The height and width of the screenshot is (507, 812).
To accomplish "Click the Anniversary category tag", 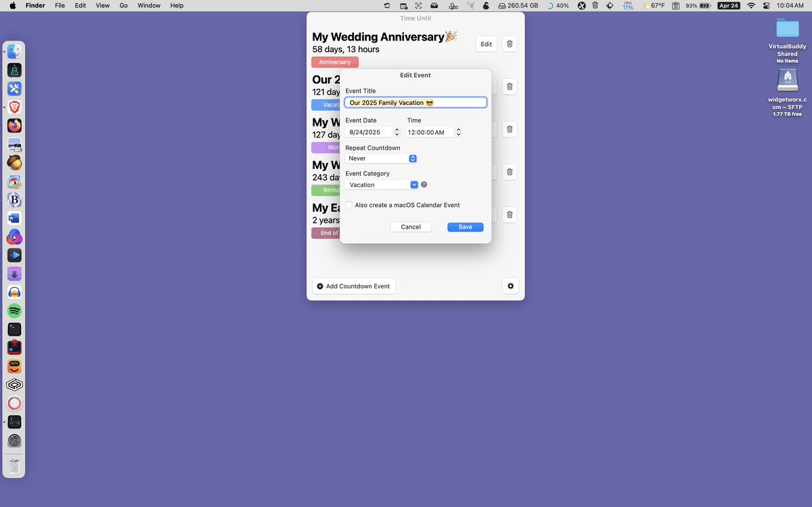I will pos(335,62).
